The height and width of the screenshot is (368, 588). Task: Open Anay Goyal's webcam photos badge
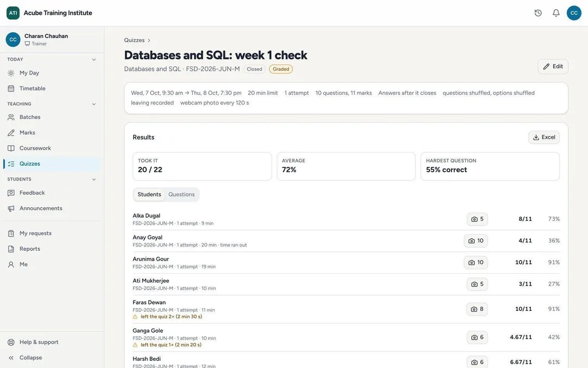tap(475, 241)
